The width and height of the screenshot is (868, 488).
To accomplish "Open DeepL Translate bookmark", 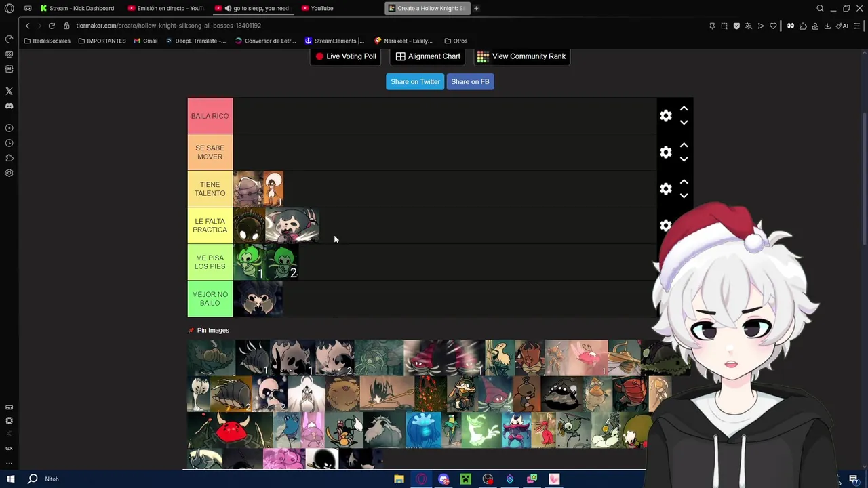I will point(196,41).
